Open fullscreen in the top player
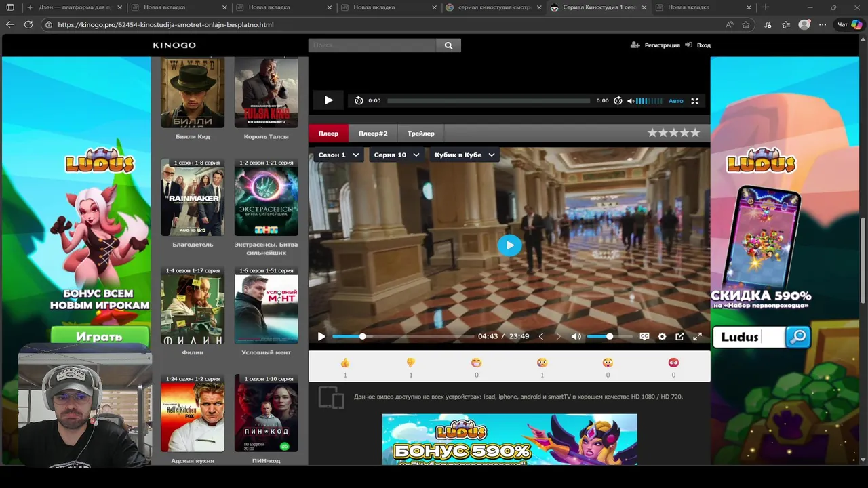The width and height of the screenshot is (868, 488). (694, 100)
